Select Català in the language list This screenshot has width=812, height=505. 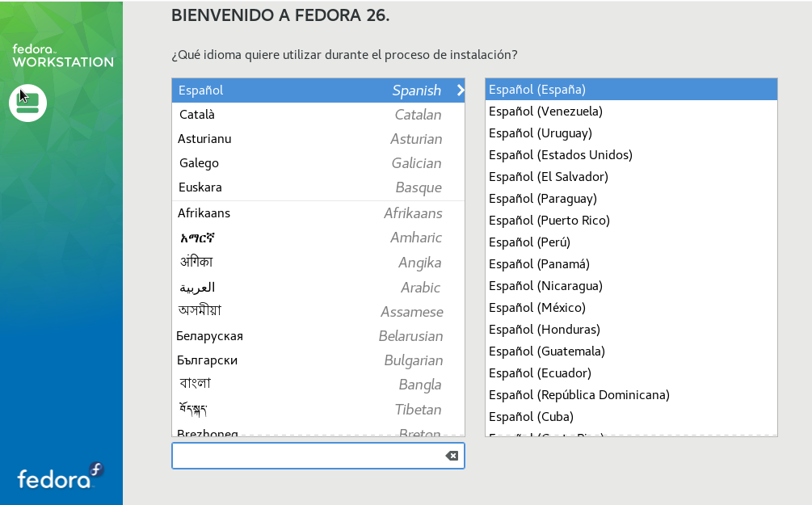(x=318, y=115)
